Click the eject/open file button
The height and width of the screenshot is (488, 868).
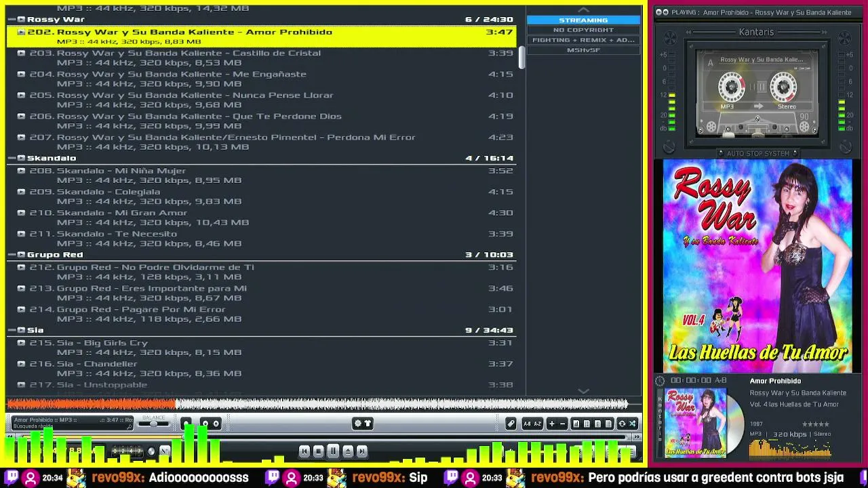tap(348, 451)
